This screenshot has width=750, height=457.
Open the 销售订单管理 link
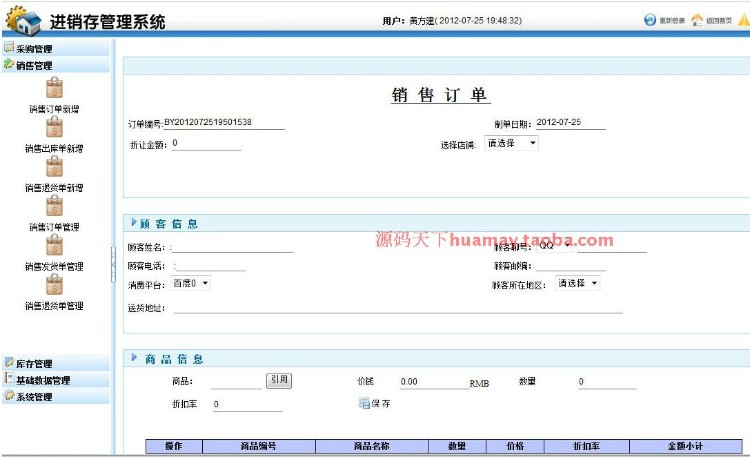click(x=54, y=227)
